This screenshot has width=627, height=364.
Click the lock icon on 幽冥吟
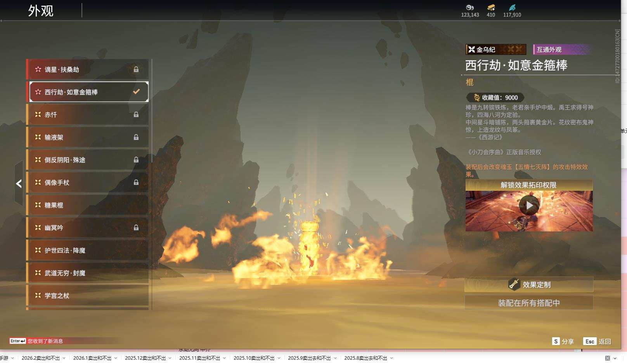136,228
